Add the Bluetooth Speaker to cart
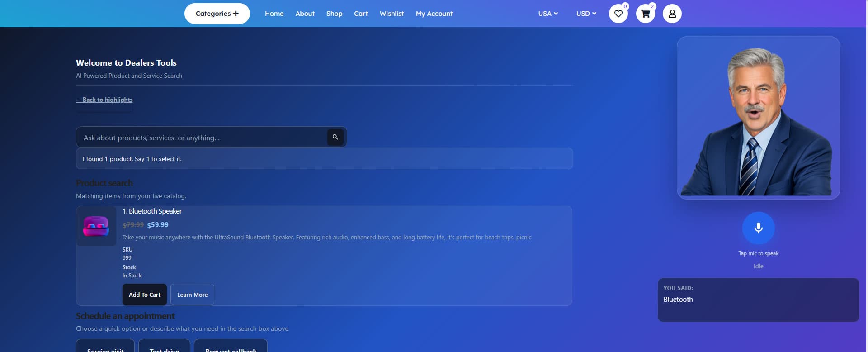The width and height of the screenshot is (868, 352). click(x=145, y=295)
